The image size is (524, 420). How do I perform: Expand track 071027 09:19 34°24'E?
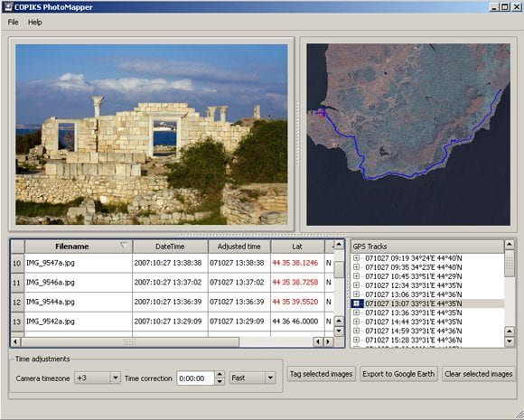coord(356,258)
